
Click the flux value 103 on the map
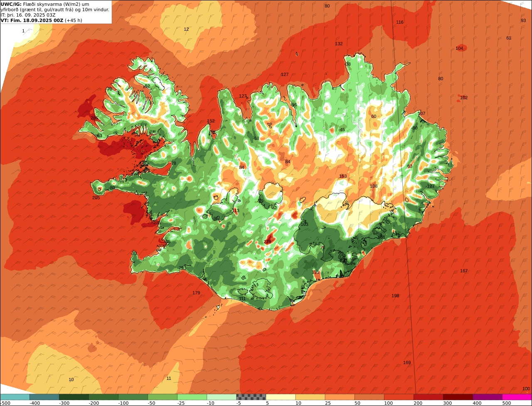pyautogui.click(x=305, y=224)
